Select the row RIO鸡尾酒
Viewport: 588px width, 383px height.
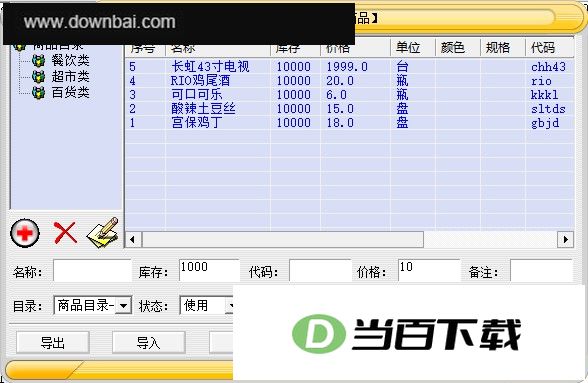coord(350,81)
